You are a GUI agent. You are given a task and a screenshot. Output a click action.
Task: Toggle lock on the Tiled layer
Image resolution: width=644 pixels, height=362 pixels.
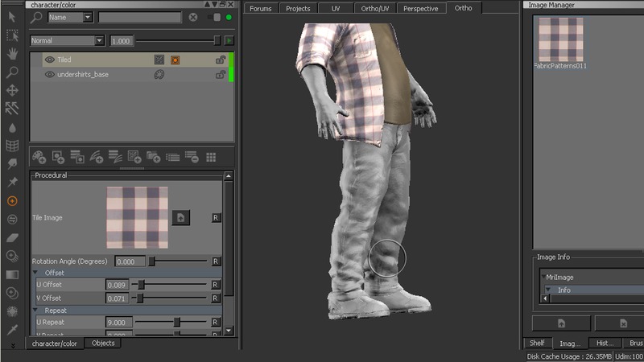(x=220, y=60)
